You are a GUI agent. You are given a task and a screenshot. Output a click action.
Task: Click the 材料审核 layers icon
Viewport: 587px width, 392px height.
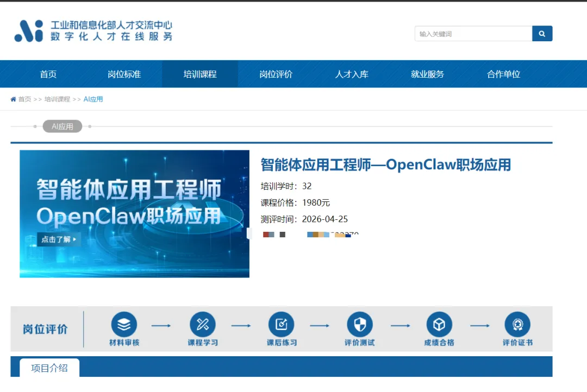pos(124,324)
